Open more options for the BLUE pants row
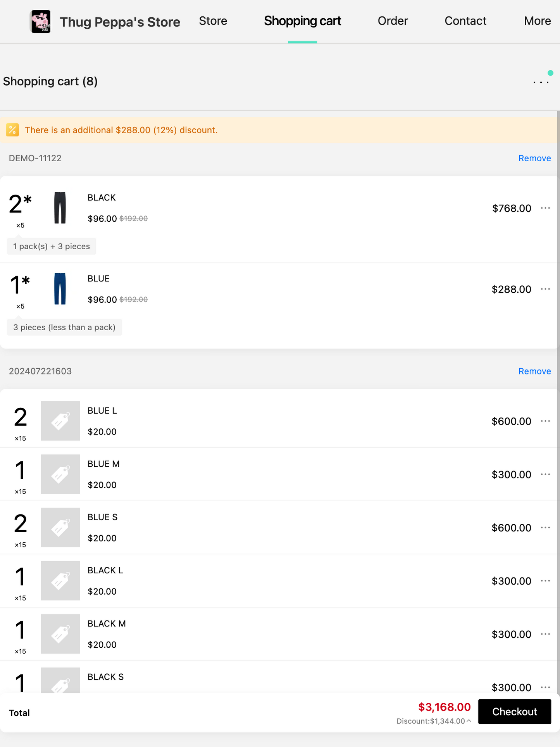The image size is (560, 747). (545, 289)
